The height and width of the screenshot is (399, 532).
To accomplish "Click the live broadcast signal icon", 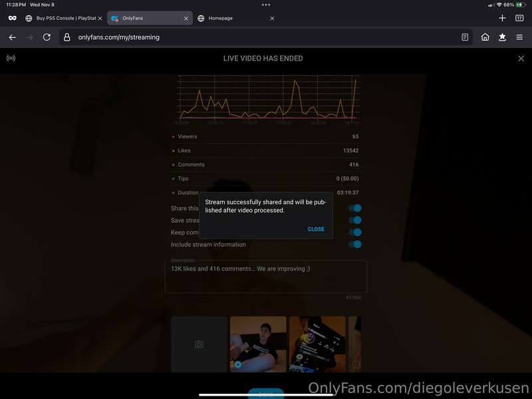I will [x=11, y=59].
